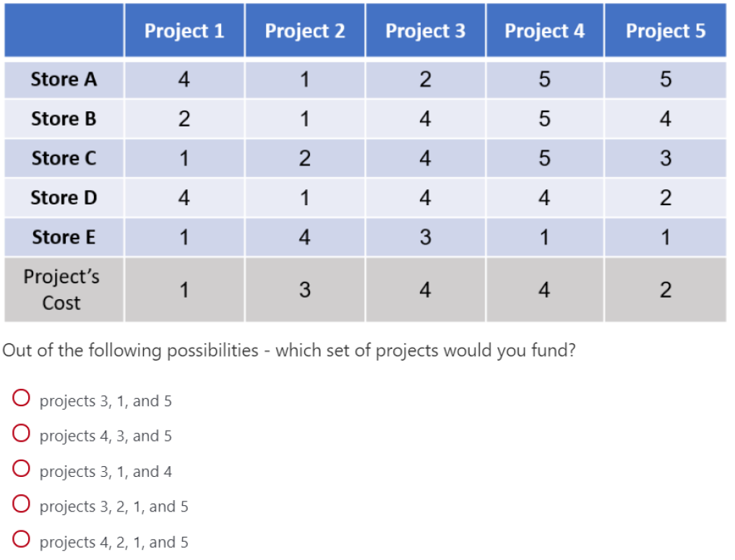The width and height of the screenshot is (735, 560).
Task: Select the Project 2 column header
Action: 305,31
